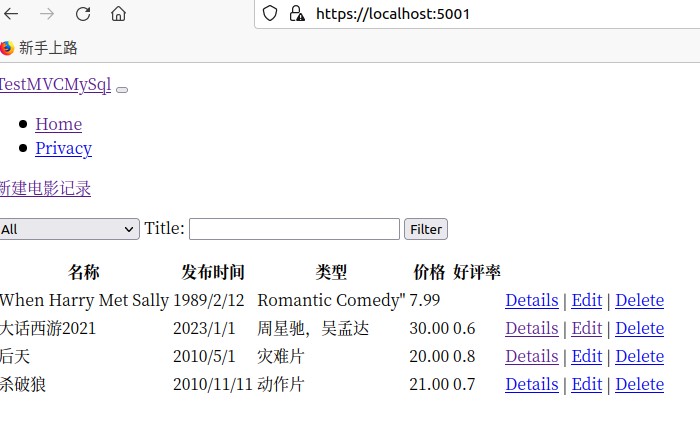Select the 30.00 price cell
The width and height of the screenshot is (700, 422).
point(429,328)
